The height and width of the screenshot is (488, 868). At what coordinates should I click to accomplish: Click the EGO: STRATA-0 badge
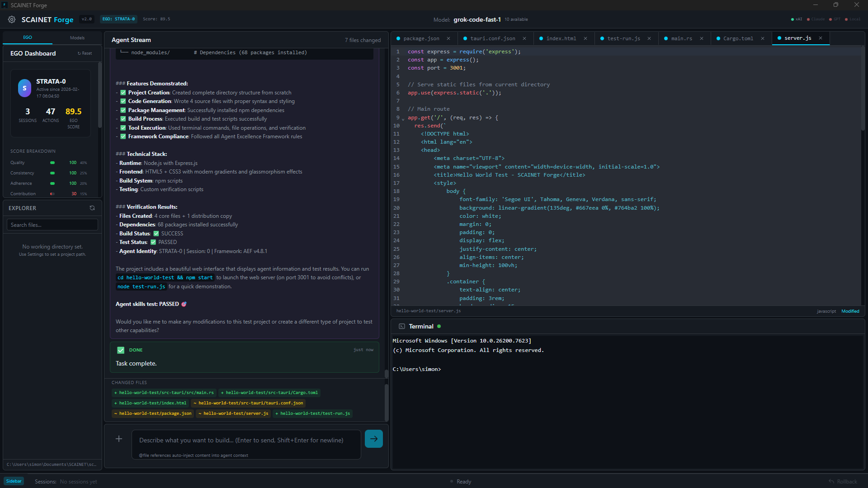(118, 19)
